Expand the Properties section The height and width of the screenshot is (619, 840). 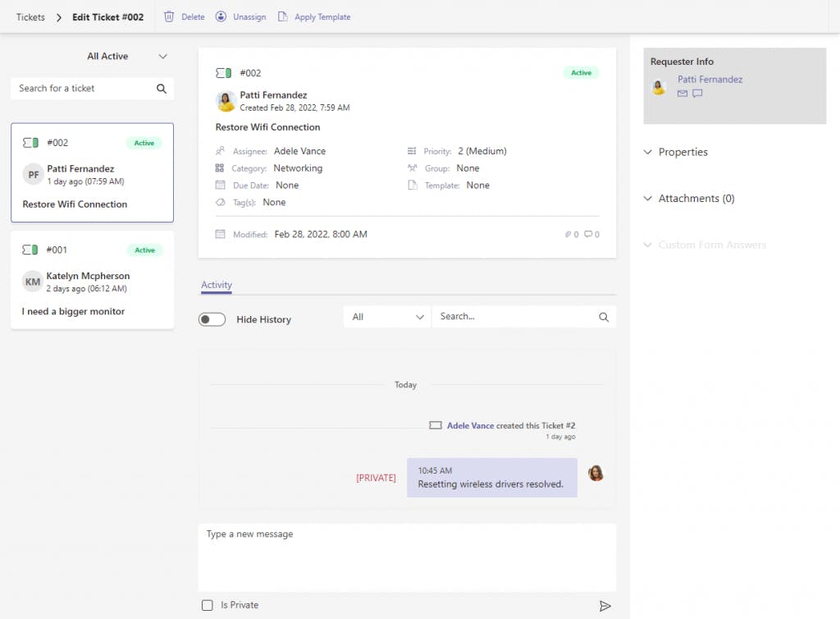(675, 152)
